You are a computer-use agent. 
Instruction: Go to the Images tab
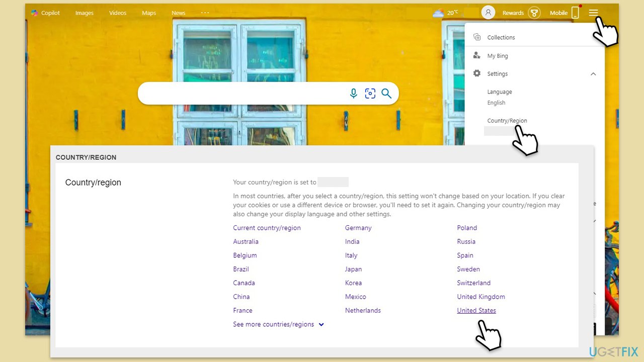click(85, 13)
